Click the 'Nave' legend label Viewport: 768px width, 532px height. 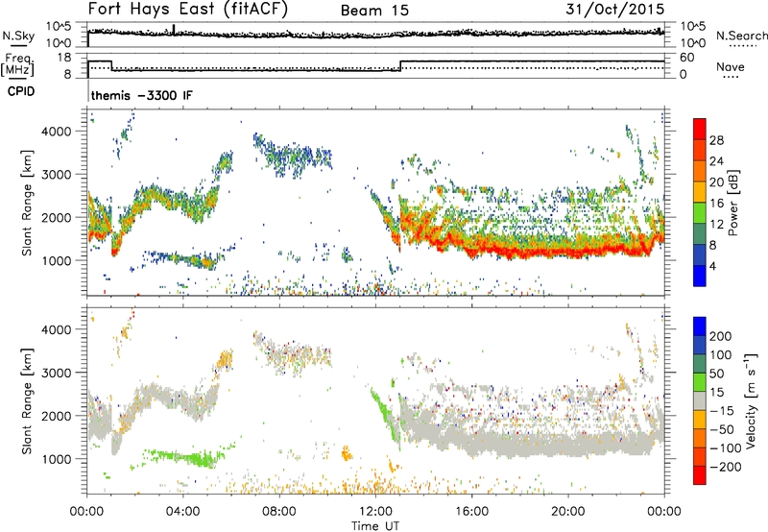pos(730,66)
